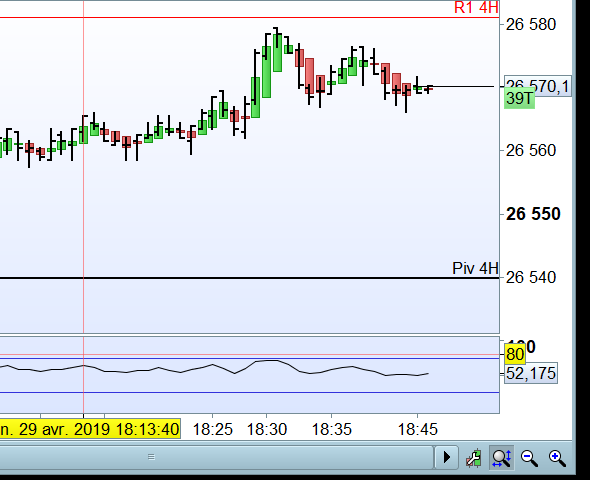Click the yellow date label 29 avr. 2019 18:13:40
This screenshot has width=590, height=480.
(x=90, y=429)
